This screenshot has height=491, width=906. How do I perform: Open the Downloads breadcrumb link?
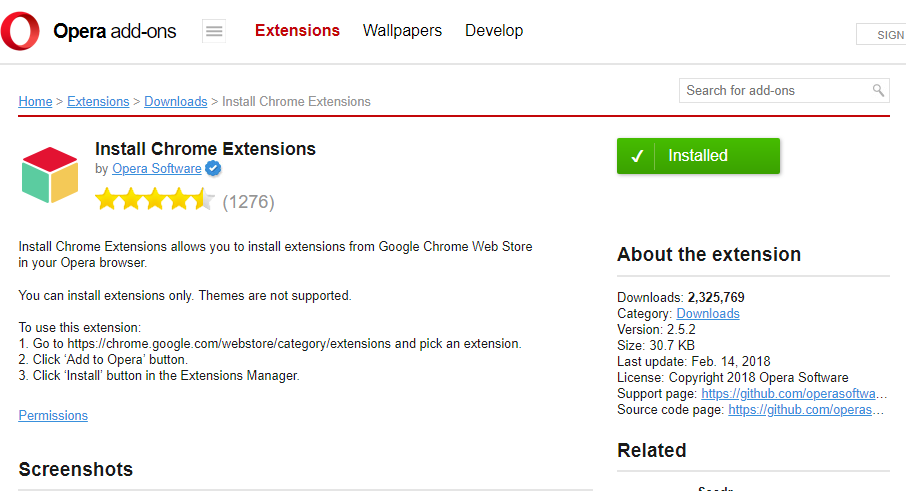click(x=176, y=102)
